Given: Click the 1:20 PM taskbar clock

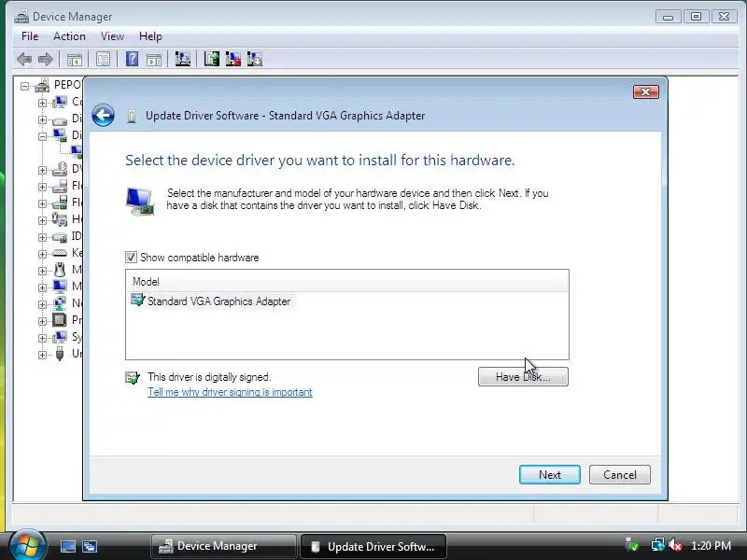Looking at the screenshot, I should 711,546.
